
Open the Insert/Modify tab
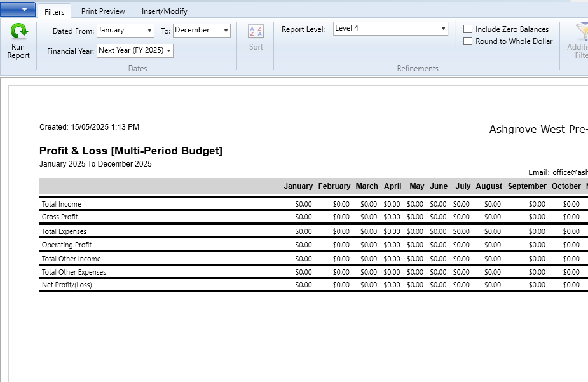[x=164, y=11]
